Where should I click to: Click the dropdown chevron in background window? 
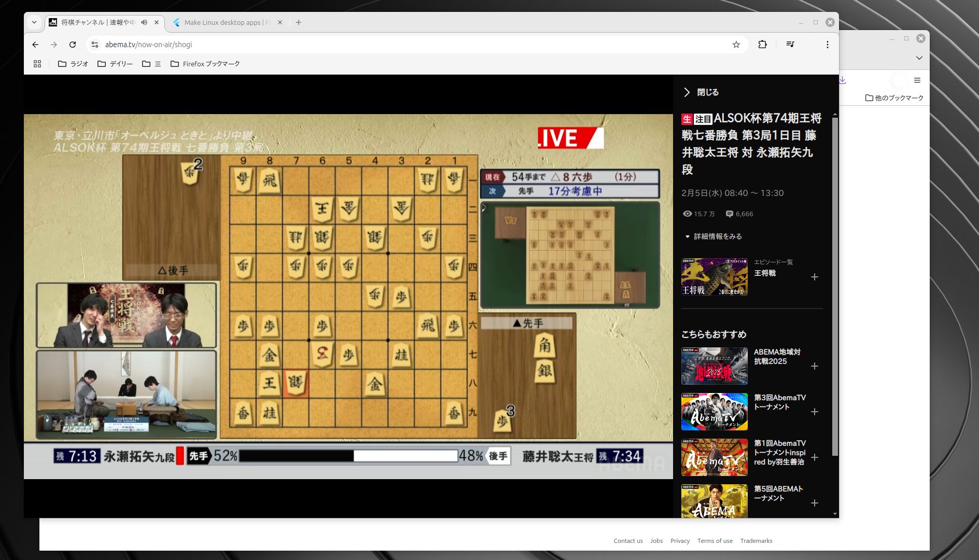919,58
